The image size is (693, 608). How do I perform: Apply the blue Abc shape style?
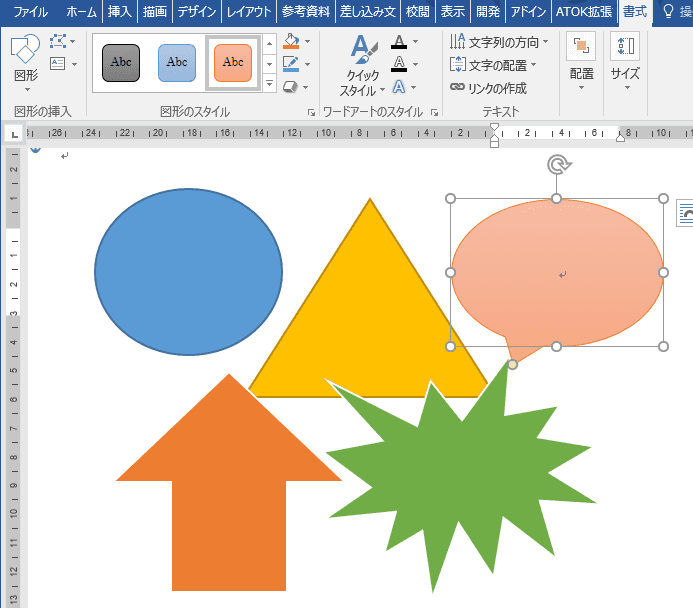177,63
